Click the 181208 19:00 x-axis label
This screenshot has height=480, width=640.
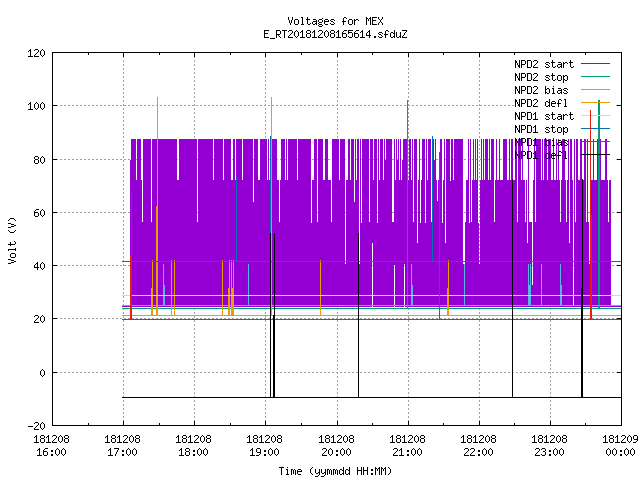tap(264, 445)
